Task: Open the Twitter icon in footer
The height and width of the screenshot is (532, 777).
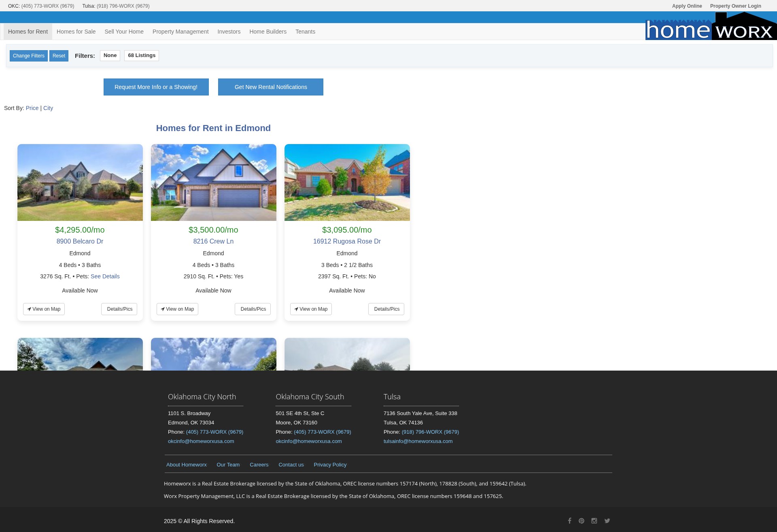Action: 607,521
